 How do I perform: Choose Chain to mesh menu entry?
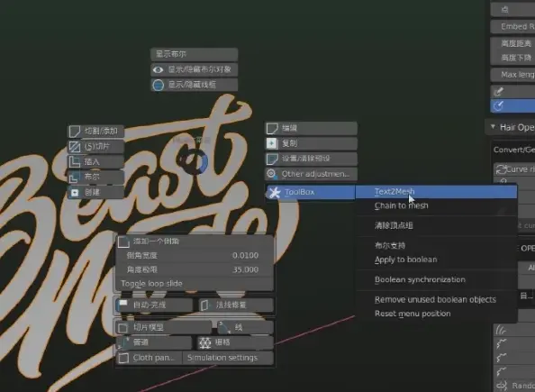coord(437,205)
